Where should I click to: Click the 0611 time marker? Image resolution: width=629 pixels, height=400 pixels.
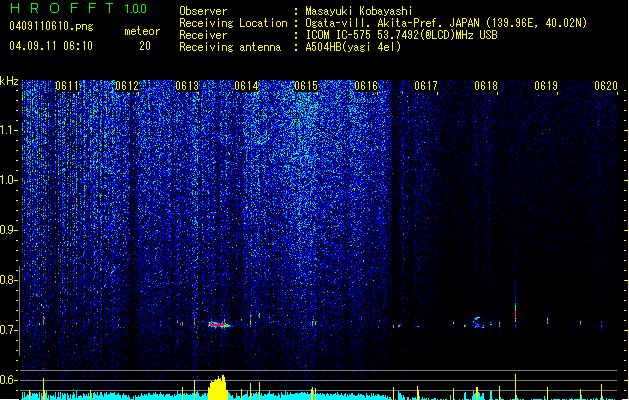tap(67, 86)
